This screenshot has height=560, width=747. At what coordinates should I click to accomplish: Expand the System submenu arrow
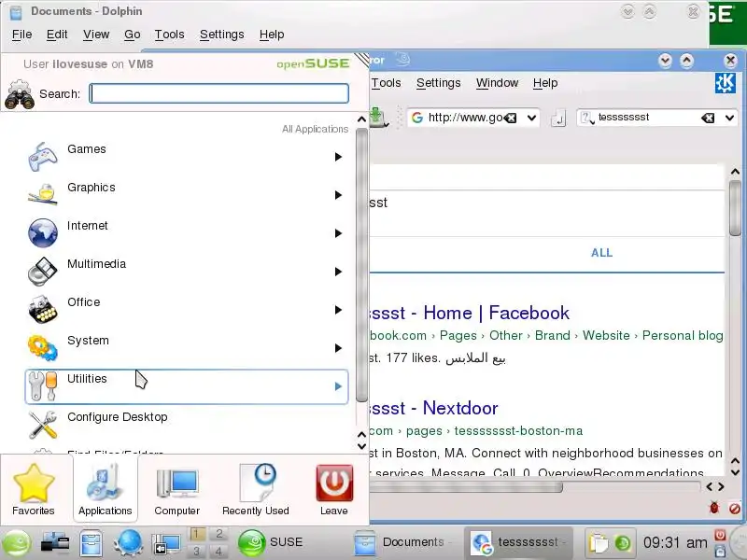[x=338, y=348]
